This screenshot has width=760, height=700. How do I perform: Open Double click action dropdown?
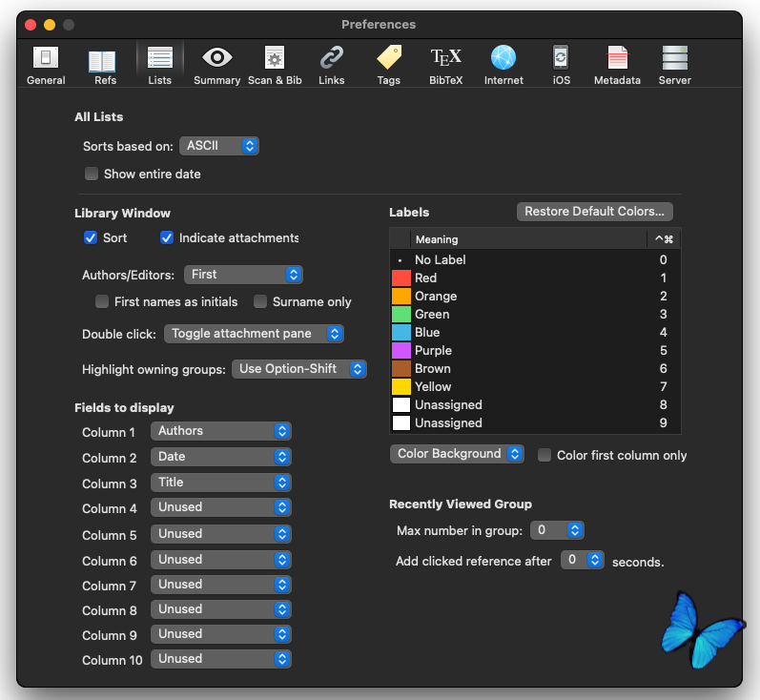click(254, 334)
